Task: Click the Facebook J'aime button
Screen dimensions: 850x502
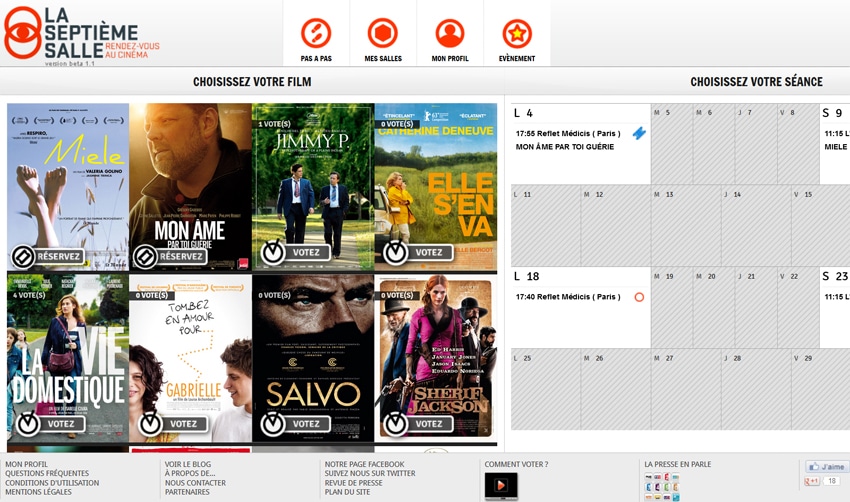Action: click(826, 467)
